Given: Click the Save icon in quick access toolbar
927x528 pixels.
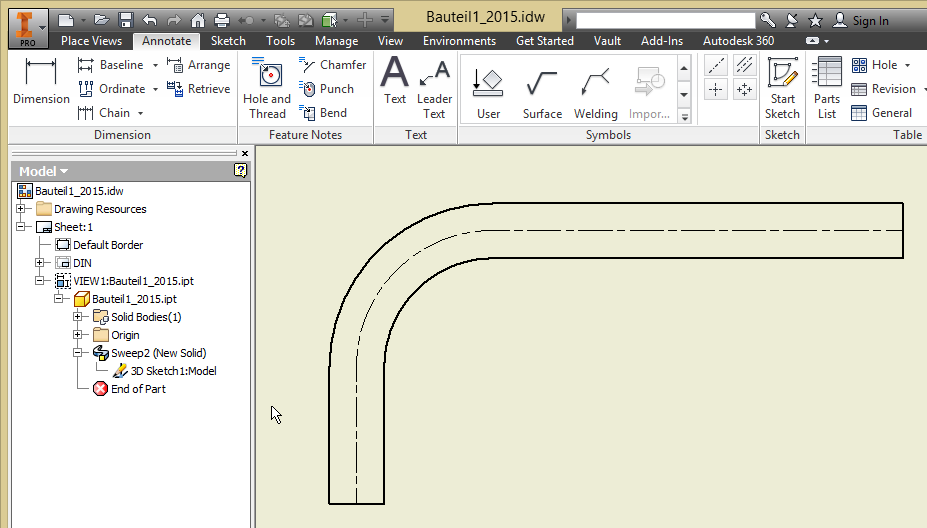Looking at the screenshot, I should click(125, 20).
